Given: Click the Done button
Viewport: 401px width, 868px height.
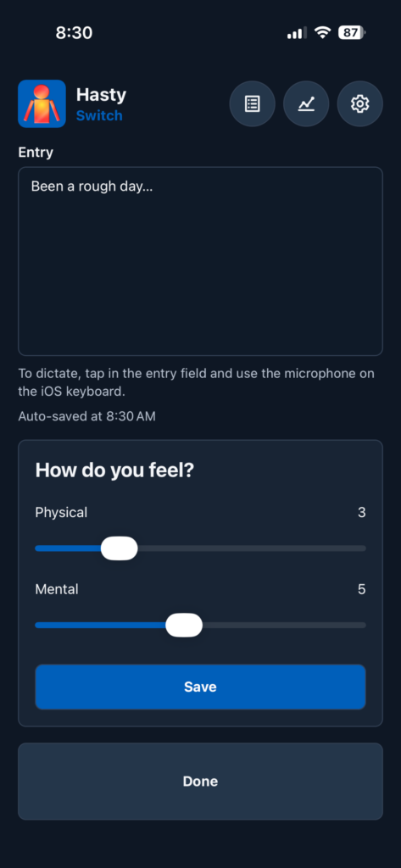Looking at the screenshot, I should coord(200,781).
